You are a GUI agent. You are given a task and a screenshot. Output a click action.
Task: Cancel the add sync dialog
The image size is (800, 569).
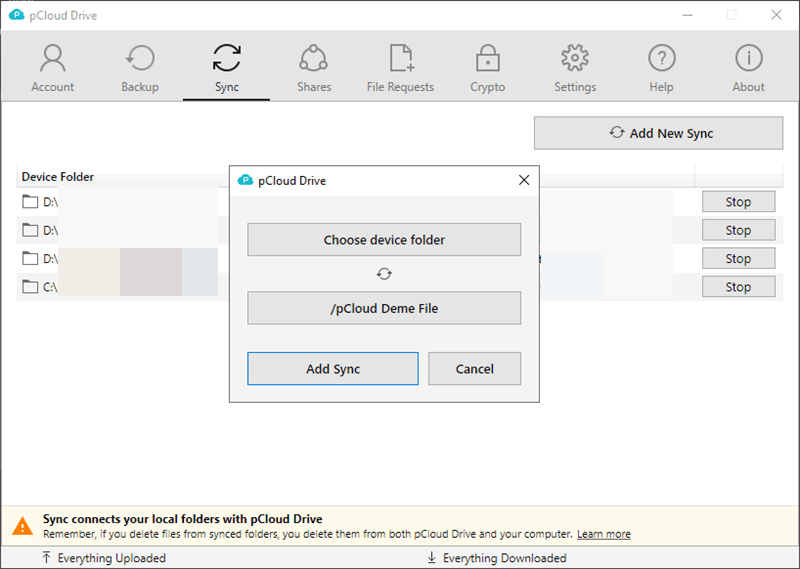(474, 368)
